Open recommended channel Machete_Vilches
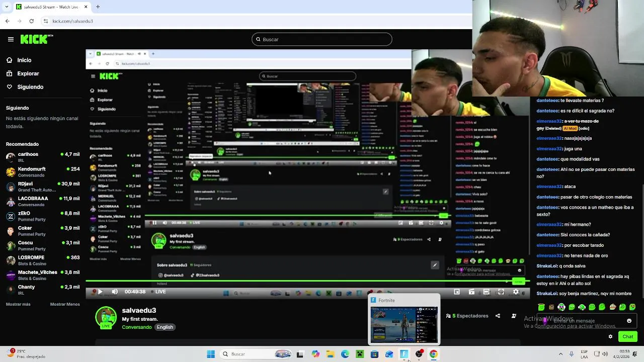Screen dimensions: 644x362 pyautogui.click(x=43, y=275)
